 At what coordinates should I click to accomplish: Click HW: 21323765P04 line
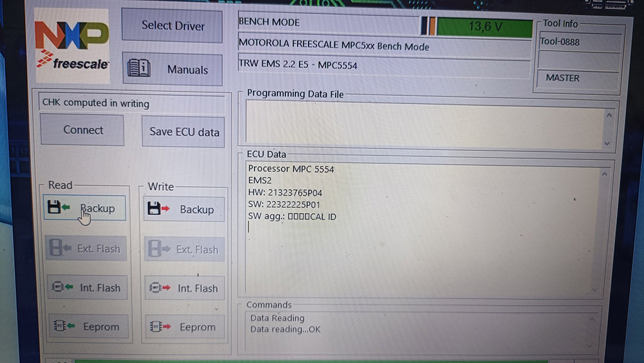pos(285,192)
